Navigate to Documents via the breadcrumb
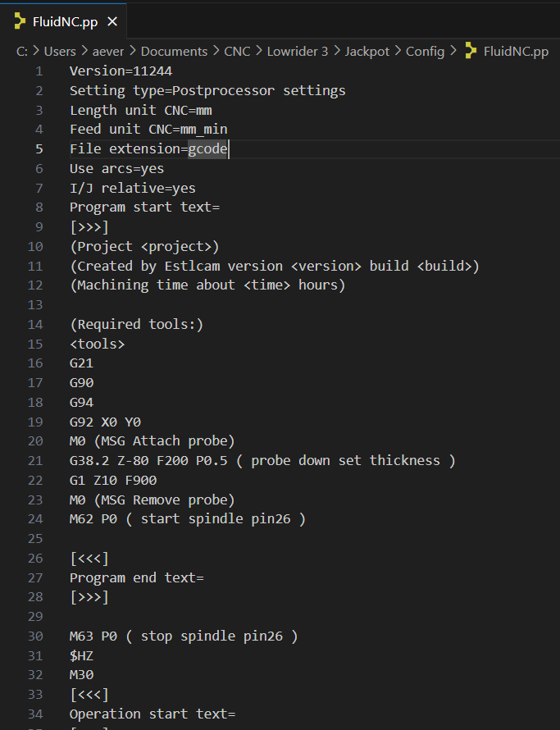Screen dimensions: 560x730 click(174, 51)
